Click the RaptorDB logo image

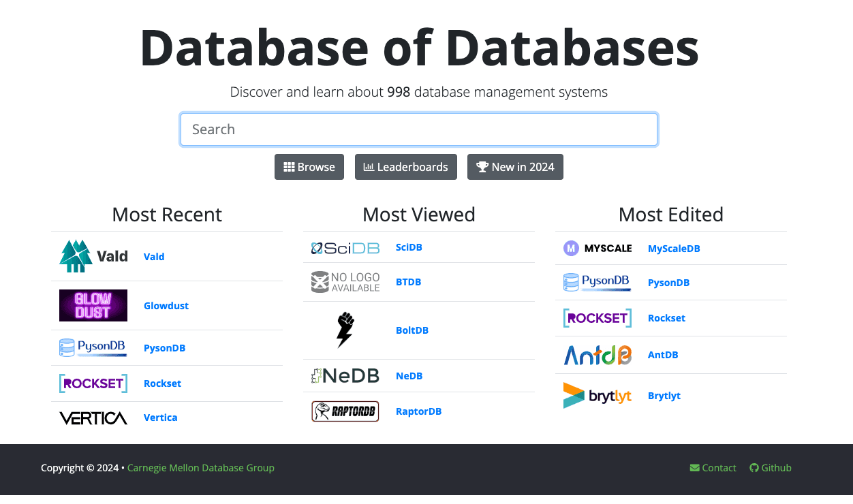click(345, 411)
